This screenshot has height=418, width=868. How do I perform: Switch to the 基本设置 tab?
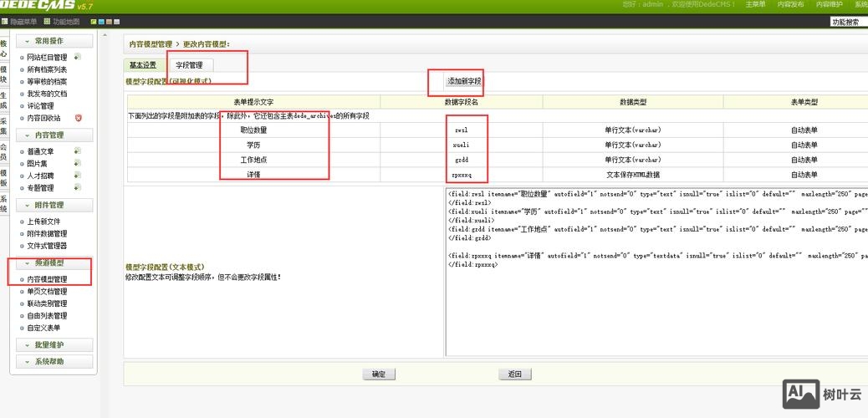click(142, 65)
